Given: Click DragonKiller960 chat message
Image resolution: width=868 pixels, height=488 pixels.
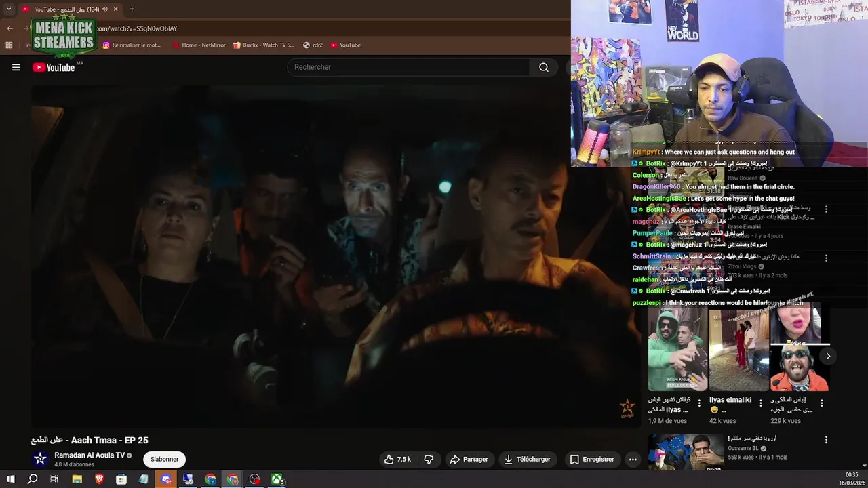Looking at the screenshot, I should tap(713, 187).
